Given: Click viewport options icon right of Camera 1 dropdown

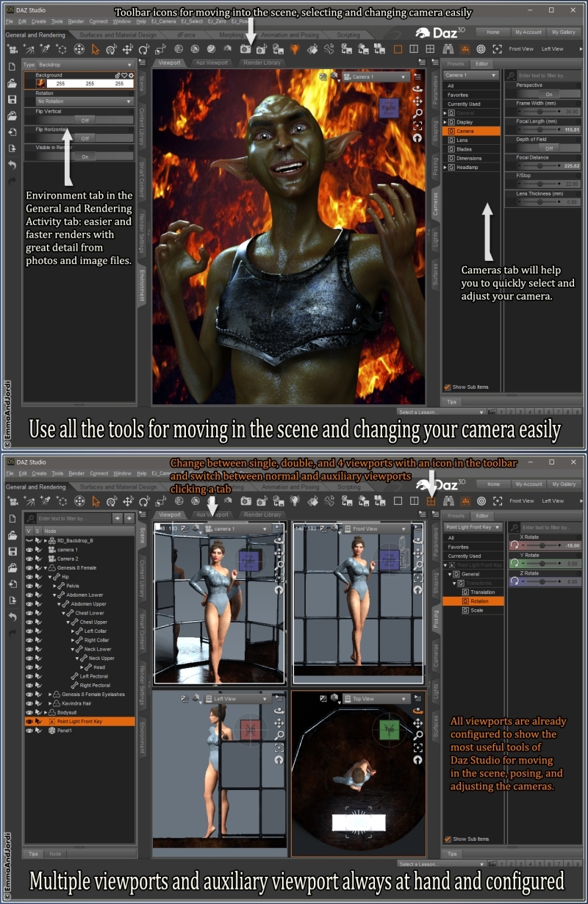Looking at the screenshot, I should 417,76.
